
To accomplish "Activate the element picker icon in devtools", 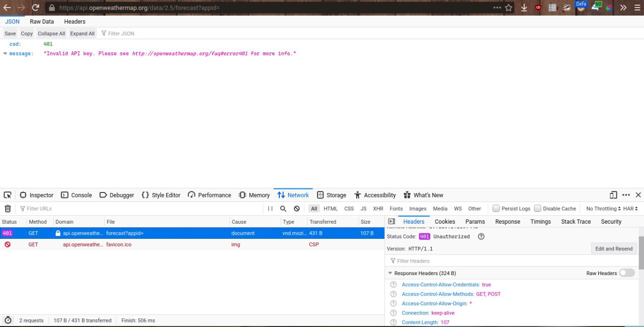I will [8, 195].
